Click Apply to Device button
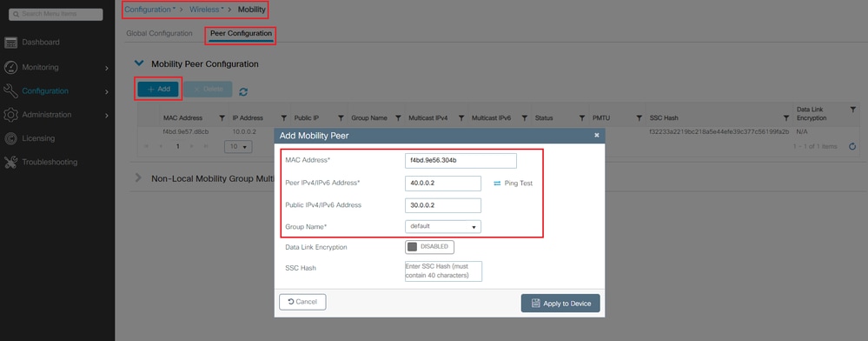The height and width of the screenshot is (341, 868). pos(560,304)
